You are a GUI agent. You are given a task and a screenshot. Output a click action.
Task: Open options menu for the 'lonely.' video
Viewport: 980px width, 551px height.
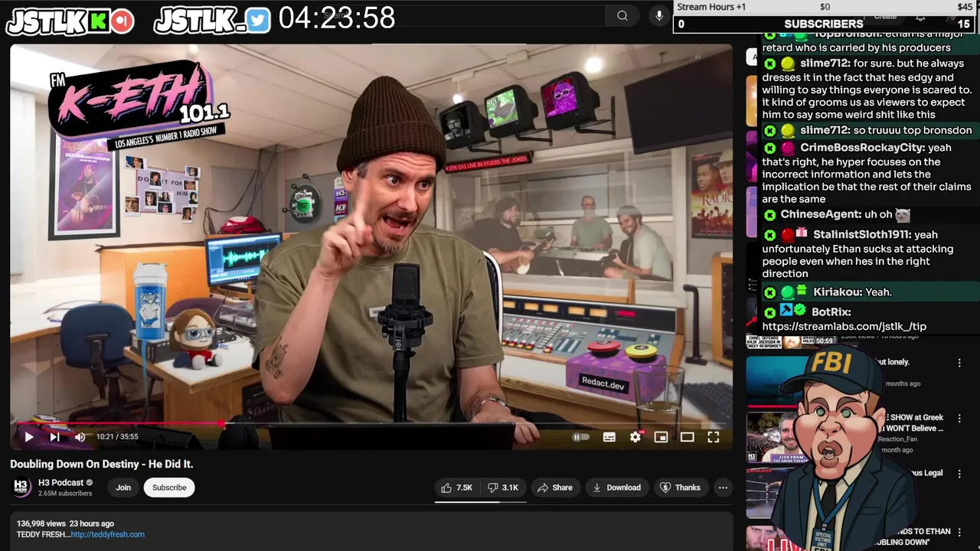(x=959, y=363)
